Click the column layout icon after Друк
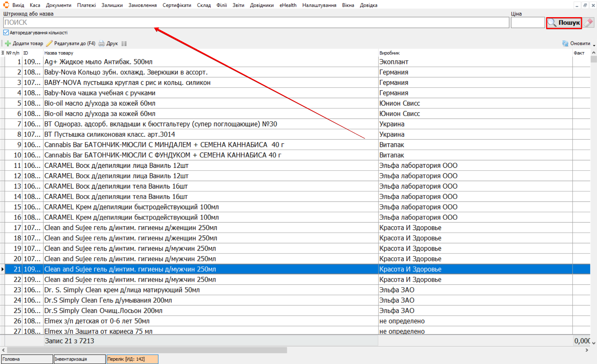Screen dimensions: 597x364 click(124, 43)
